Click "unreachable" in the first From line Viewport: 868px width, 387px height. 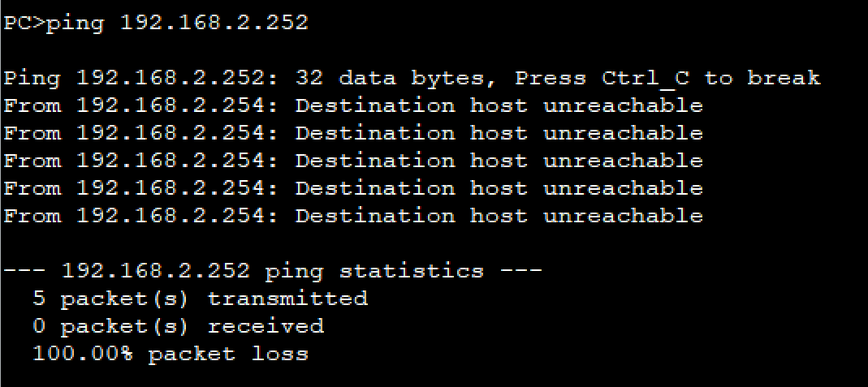tap(623, 106)
